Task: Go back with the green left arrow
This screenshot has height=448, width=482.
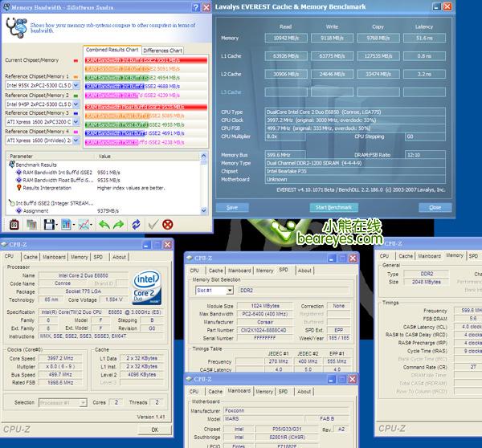Action: pyautogui.click(x=104, y=225)
